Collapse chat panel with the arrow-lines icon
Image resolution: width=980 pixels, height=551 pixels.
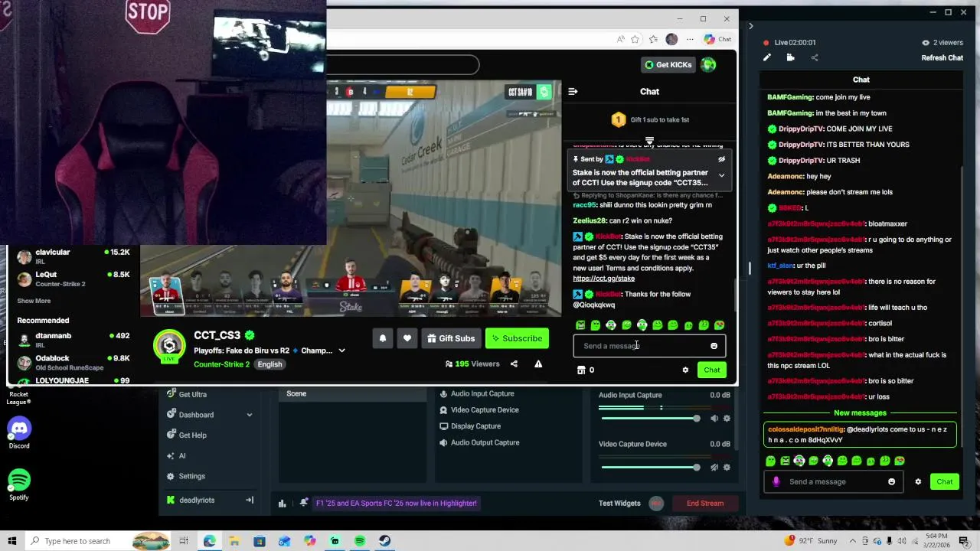point(573,91)
